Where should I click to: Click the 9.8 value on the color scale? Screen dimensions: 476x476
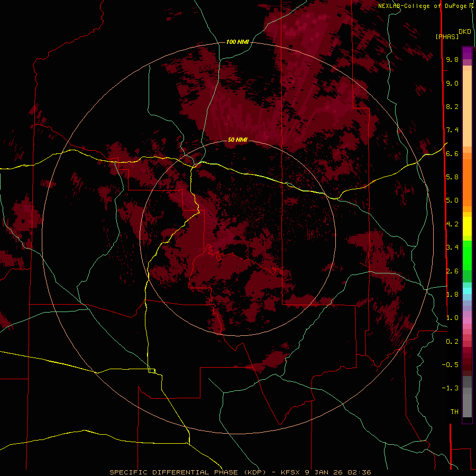pyautogui.click(x=452, y=59)
